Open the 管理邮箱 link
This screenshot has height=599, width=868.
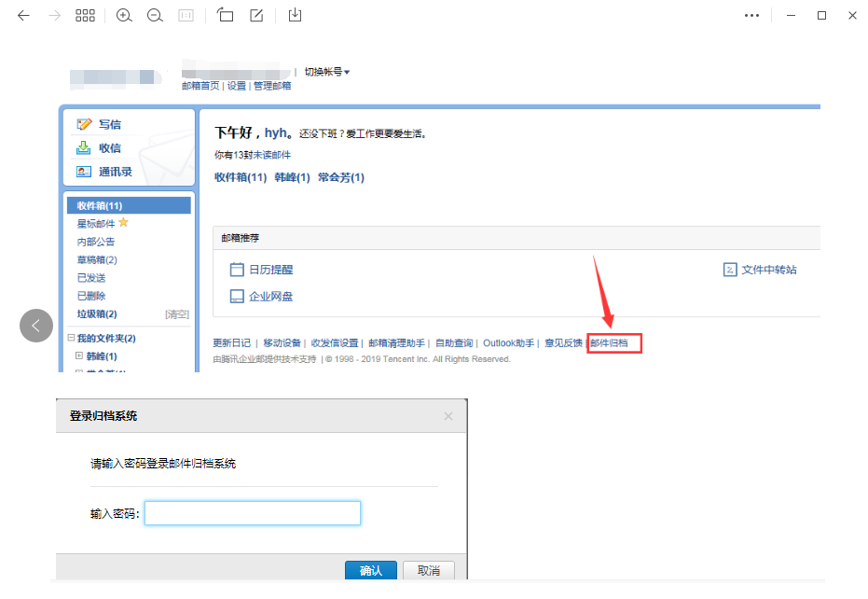click(272, 86)
